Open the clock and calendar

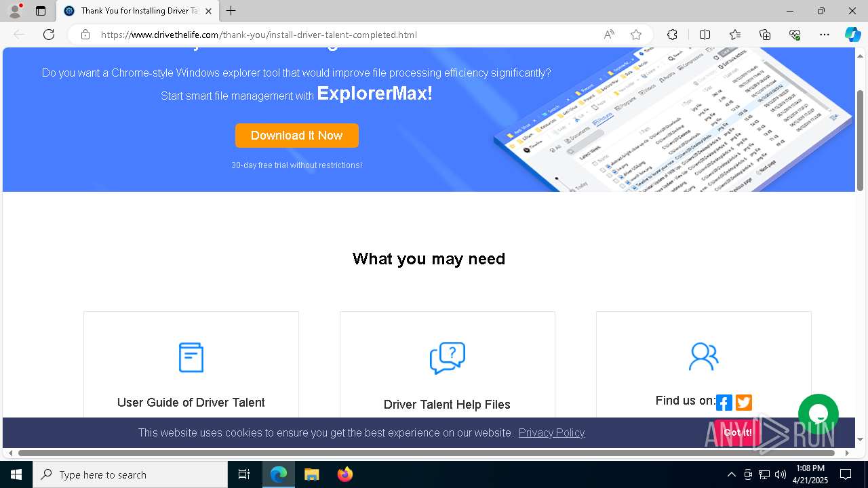point(810,474)
